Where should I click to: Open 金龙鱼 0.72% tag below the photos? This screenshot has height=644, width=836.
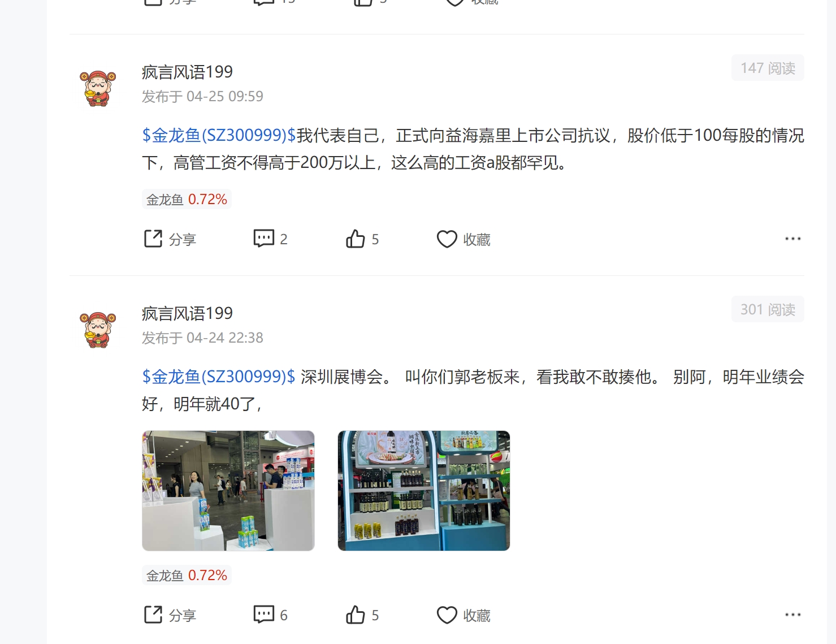pyautogui.click(x=187, y=575)
